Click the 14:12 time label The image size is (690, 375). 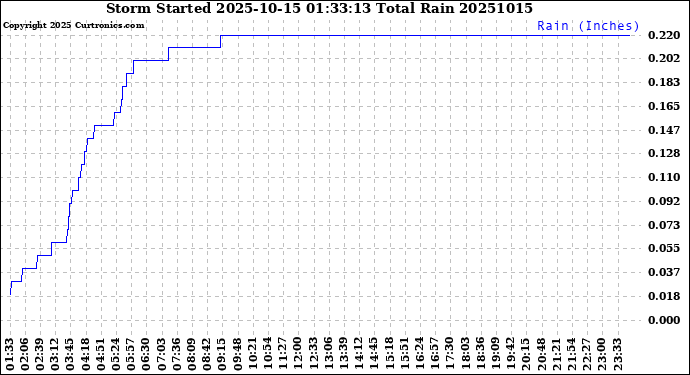pos(359,355)
